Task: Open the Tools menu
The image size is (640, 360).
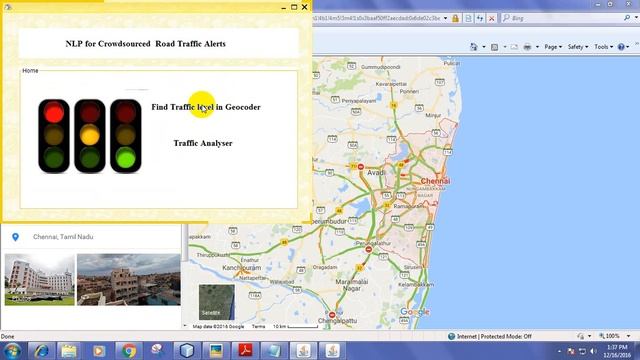Action: coord(604,47)
